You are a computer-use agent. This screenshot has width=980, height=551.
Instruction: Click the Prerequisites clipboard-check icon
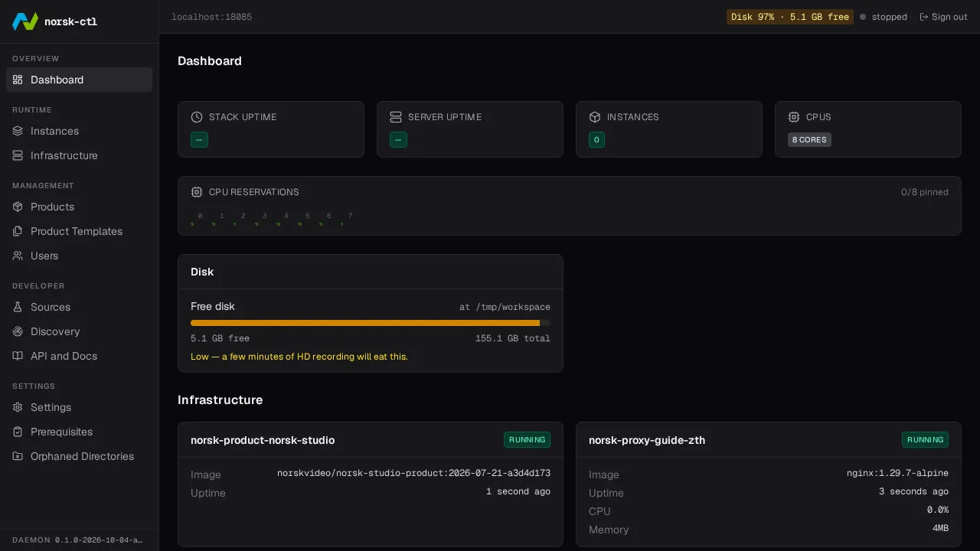pyautogui.click(x=18, y=432)
